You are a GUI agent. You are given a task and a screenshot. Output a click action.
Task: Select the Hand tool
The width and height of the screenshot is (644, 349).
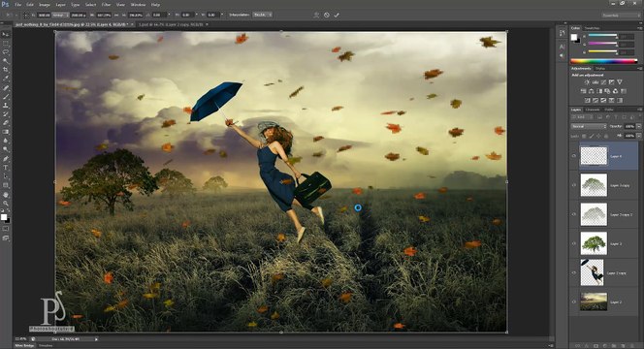[6, 195]
